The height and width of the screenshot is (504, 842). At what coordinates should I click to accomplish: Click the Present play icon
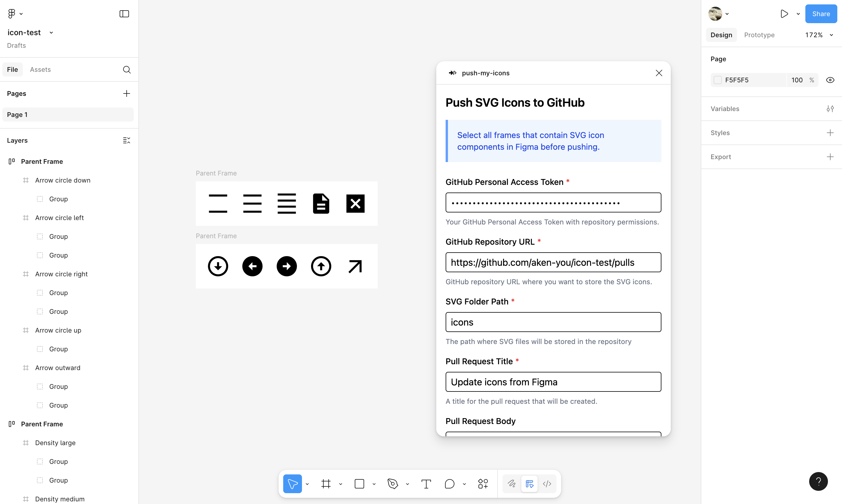point(784,14)
